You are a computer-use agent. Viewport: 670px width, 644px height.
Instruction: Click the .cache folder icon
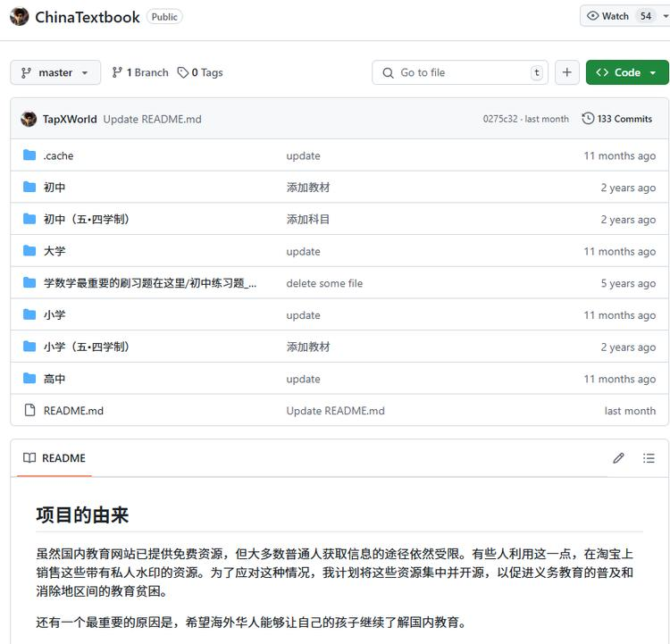pyautogui.click(x=29, y=155)
